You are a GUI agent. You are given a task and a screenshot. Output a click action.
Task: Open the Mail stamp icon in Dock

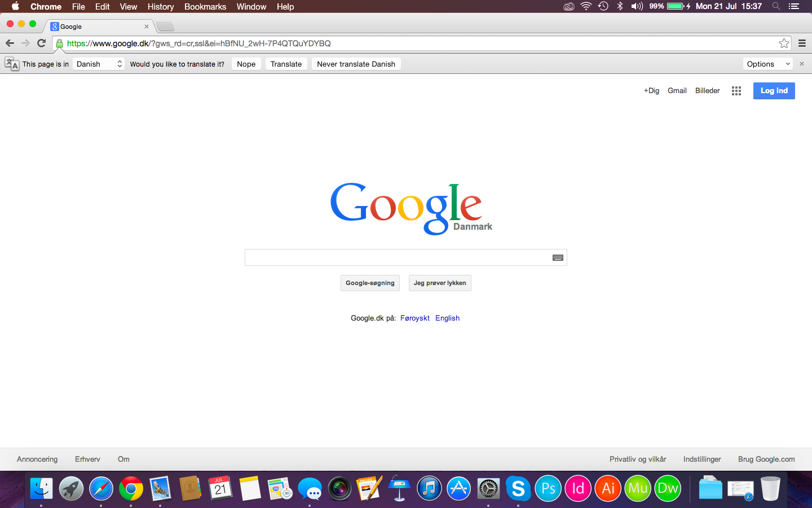point(161,488)
